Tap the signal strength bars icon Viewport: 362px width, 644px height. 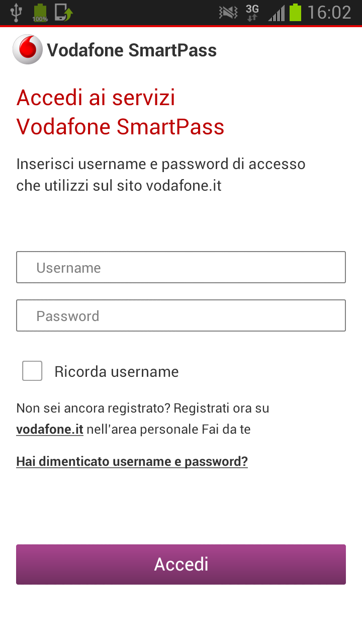pyautogui.click(x=276, y=13)
